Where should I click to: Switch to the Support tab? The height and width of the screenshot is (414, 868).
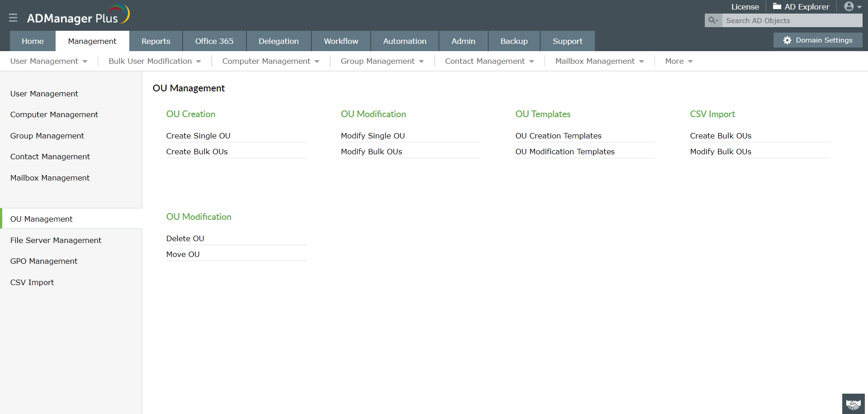[x=567, y=41]
